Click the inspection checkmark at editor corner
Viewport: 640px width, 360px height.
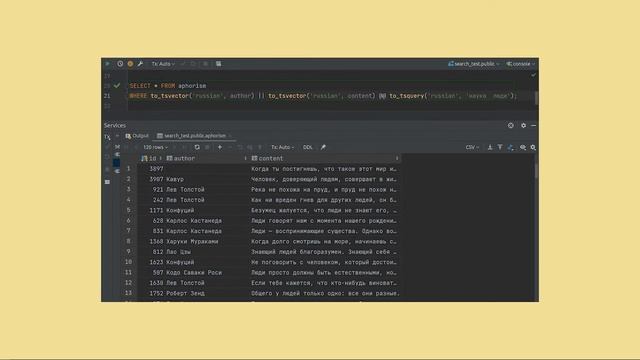pyautogui.click(x=533, y=75)
